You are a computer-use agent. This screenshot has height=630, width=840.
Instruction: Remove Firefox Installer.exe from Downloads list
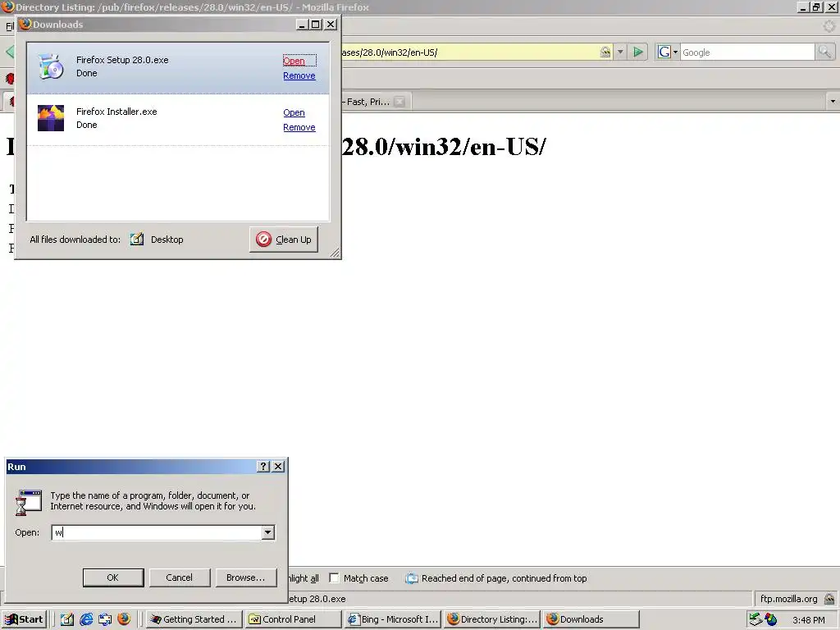click(299, 127)
